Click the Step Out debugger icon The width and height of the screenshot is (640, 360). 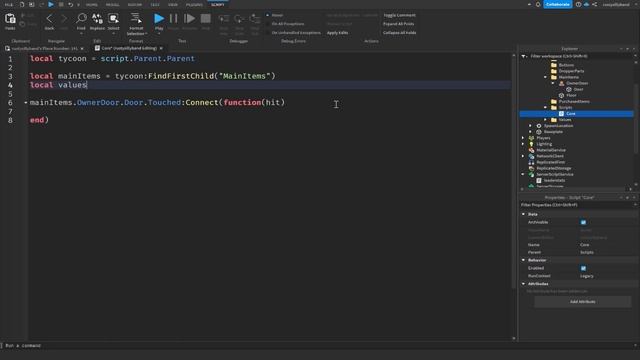coord(255,19)
